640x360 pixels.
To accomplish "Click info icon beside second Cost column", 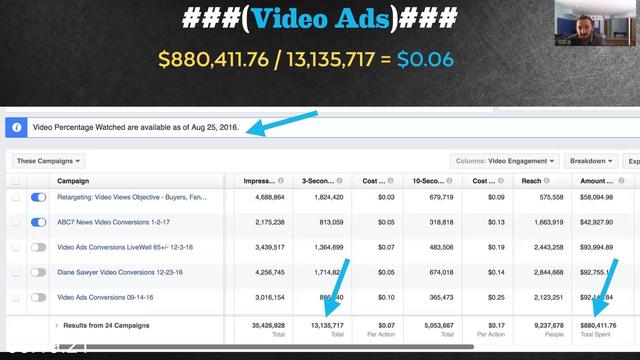I will (501, 180).
